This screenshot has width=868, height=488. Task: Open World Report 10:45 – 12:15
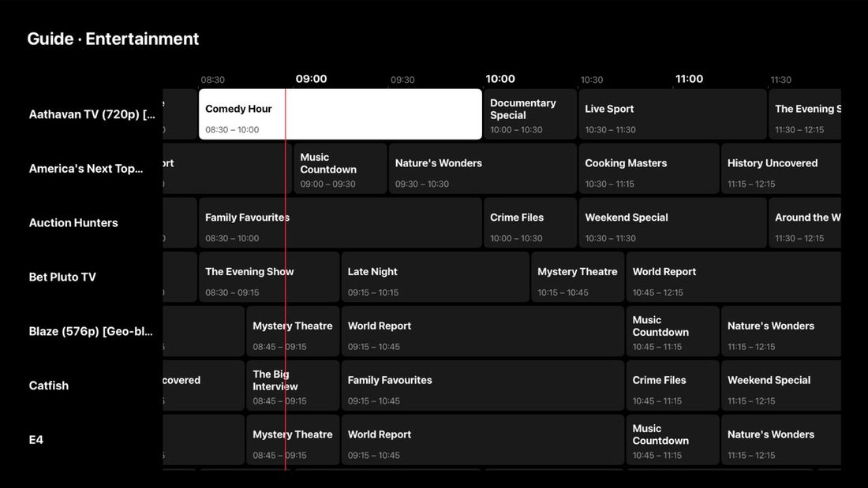click(734, 277)
